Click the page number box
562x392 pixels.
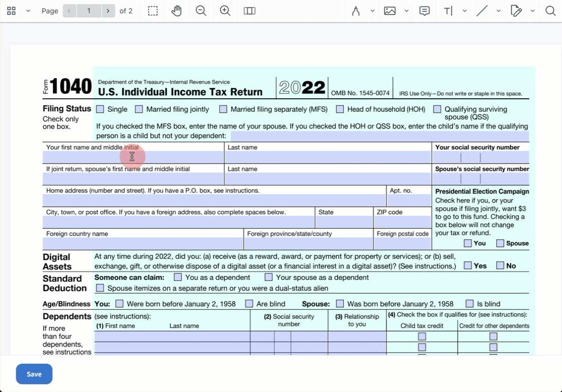click(89, 11)
